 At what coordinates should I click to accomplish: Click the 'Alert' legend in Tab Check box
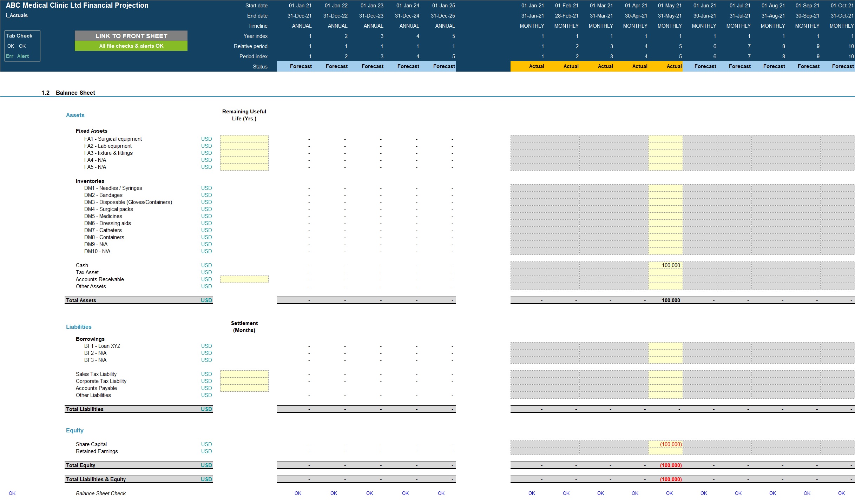pyautogui.click(x=23, y=56)
